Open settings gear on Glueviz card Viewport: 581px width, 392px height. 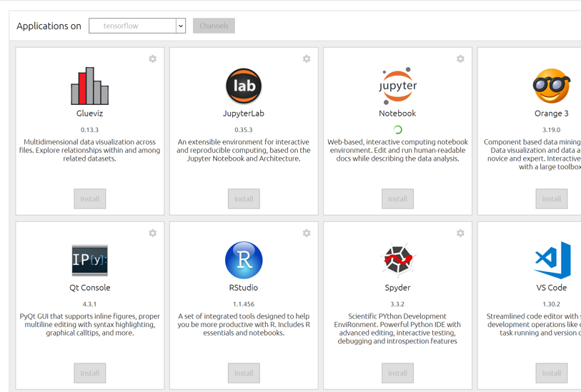coord(153,59)
